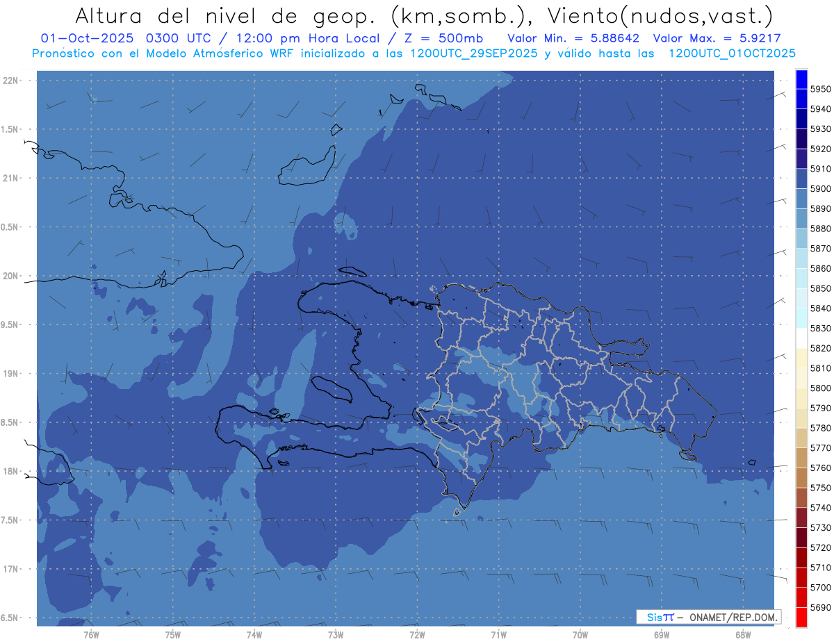Click the "5760" colorbar value
834x644 pixels.
tap(821, 468)
